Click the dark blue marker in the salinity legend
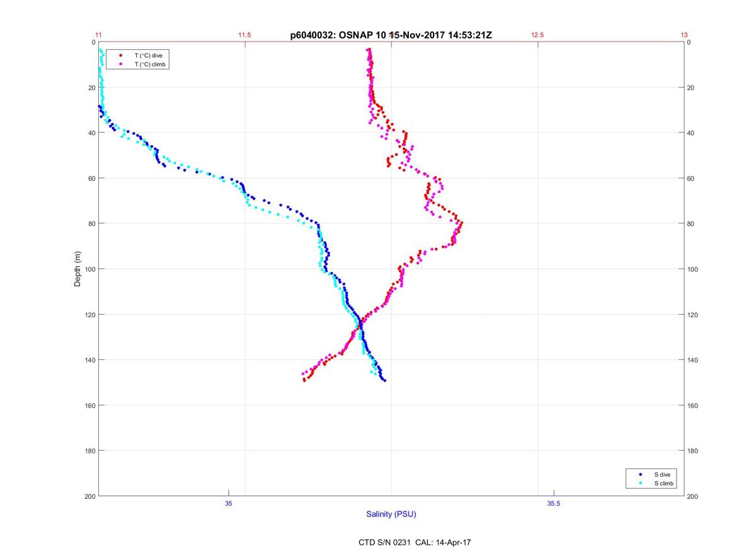This screenshot has width=756, height=558. pos(640,474)
